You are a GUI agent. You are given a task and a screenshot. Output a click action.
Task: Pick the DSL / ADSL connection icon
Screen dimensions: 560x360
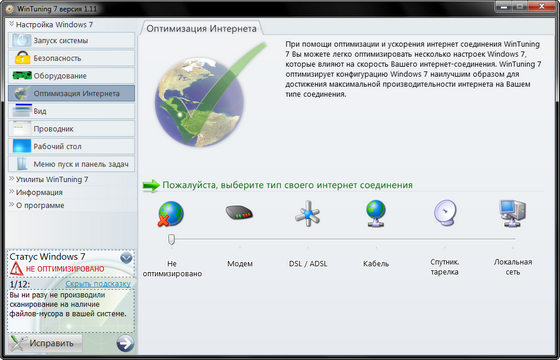point(308,214)
